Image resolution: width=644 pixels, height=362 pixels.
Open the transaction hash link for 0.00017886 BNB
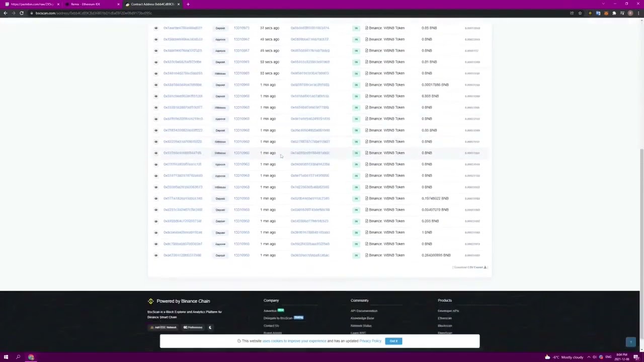coord(182,85)
